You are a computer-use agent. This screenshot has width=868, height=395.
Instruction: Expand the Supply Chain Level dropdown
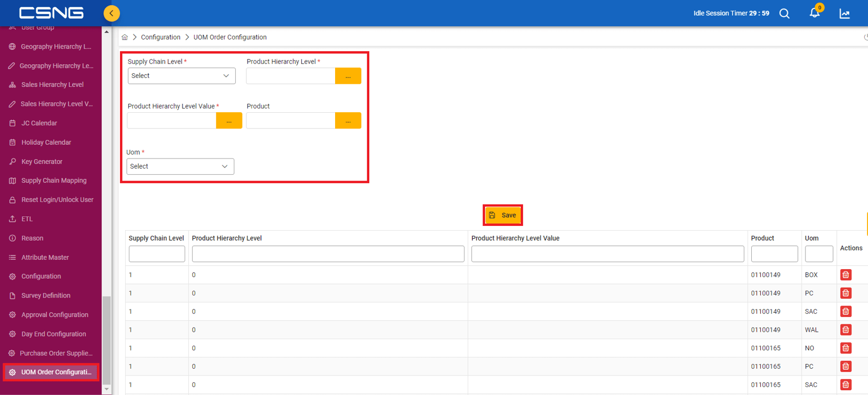tap(181, 76)
